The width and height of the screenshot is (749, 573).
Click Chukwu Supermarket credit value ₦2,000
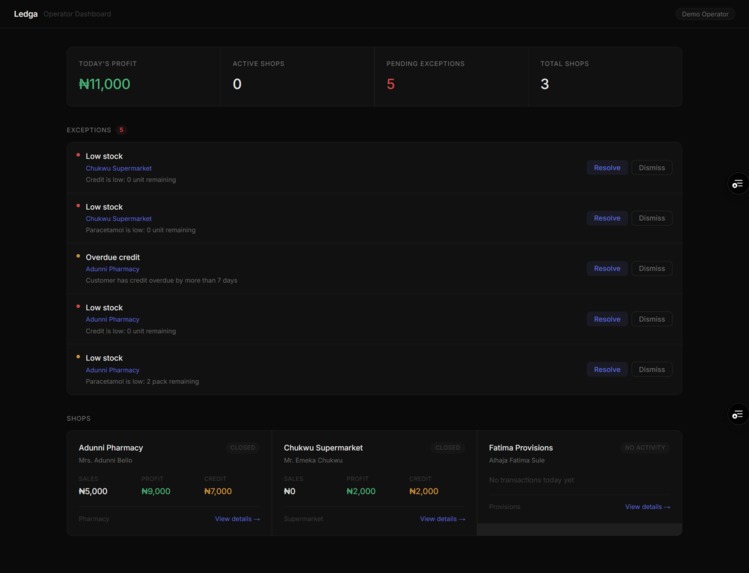point(424,491)
